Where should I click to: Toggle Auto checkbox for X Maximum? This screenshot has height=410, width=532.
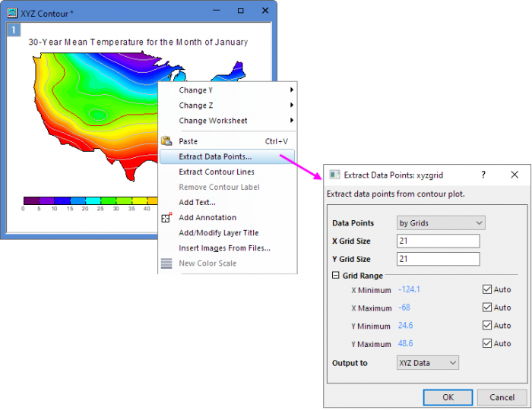coord(487,307)
